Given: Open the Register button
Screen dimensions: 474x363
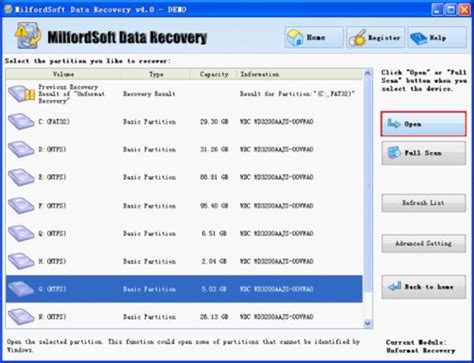Looking at the screenshot, I should tap(375, 37).
